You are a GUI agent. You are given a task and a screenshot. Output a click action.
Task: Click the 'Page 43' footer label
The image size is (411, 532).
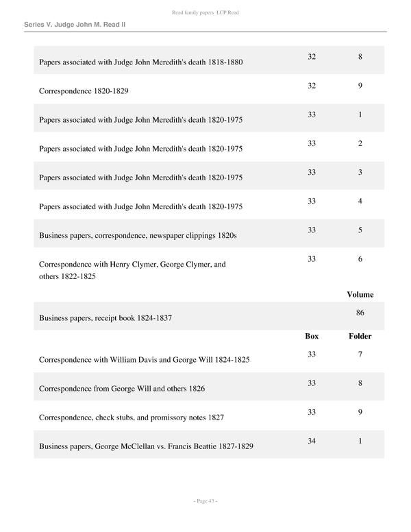(x=206, y=501)
